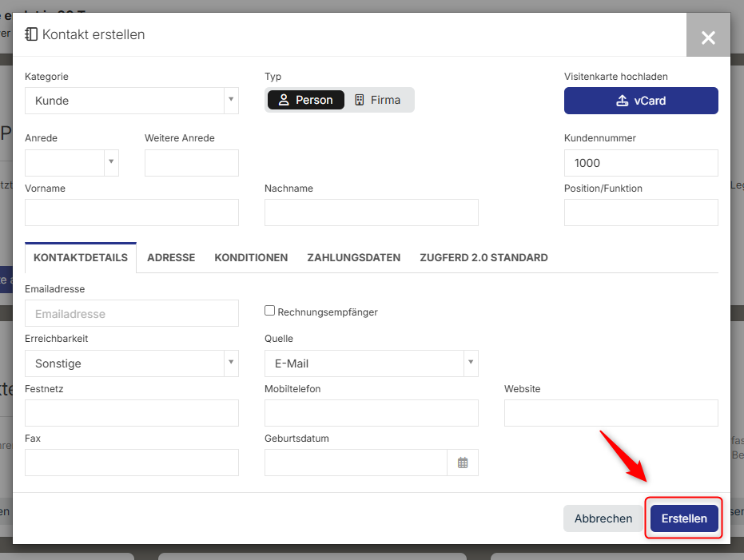Image resolution: width=744 pixels, height=560 pixels.
Task: Close the dialog with the X icon
Action: [x=707, y=37]
